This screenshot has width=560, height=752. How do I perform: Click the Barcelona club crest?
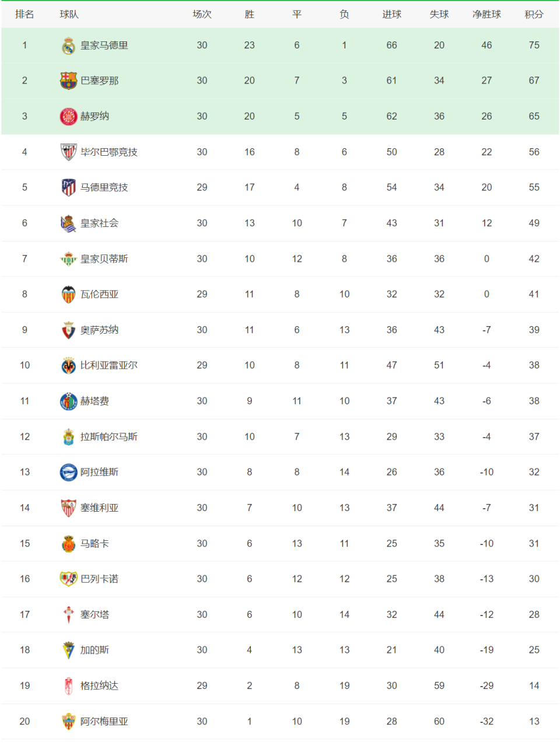[68, 81]
